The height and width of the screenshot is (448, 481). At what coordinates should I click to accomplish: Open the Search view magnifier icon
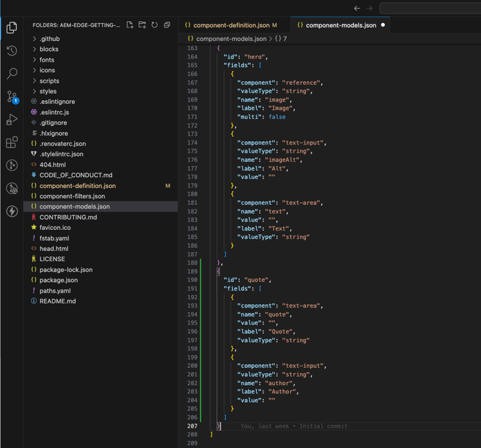[x=12, y=74]
